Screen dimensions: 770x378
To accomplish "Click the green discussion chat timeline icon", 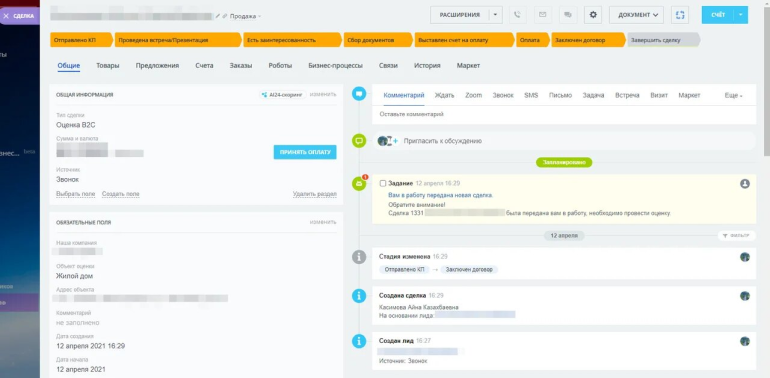I will click(359, 141).
